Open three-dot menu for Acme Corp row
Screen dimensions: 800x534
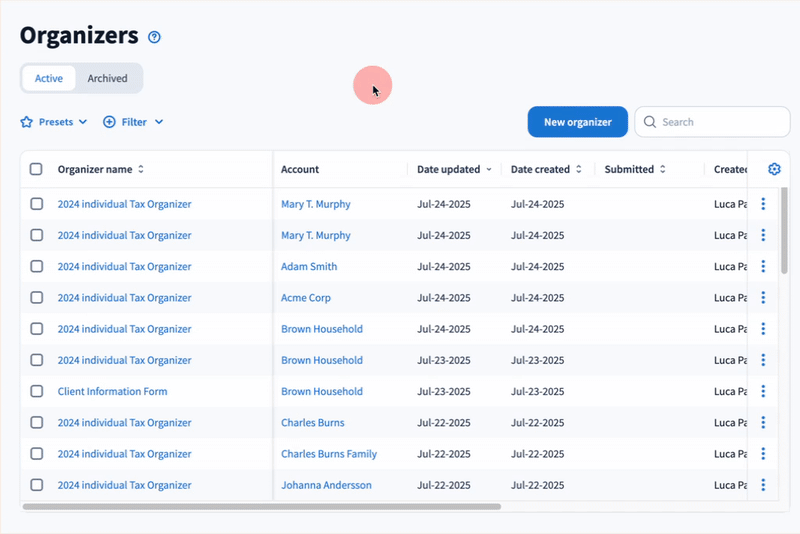coord(763,298)
